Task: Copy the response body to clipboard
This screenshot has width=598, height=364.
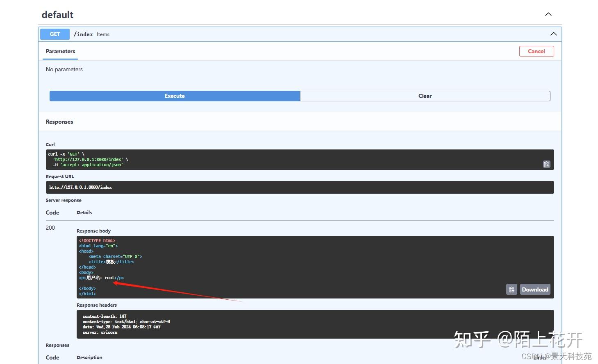Action: point(512,289)
